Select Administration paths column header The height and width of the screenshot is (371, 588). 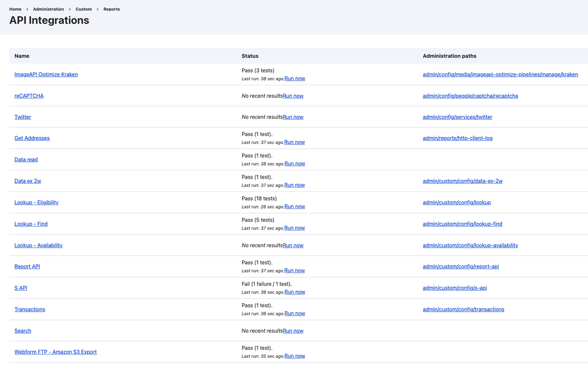click(x=449, y=56)
